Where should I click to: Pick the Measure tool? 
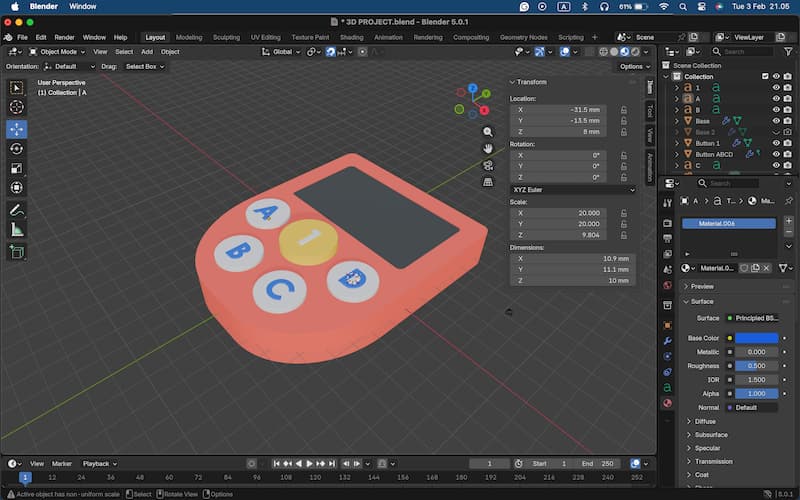click(17, 229)
